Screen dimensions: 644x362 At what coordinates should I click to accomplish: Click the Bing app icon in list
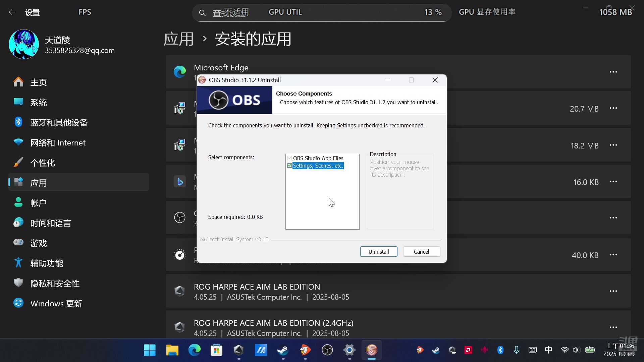(x=180, y=181)
